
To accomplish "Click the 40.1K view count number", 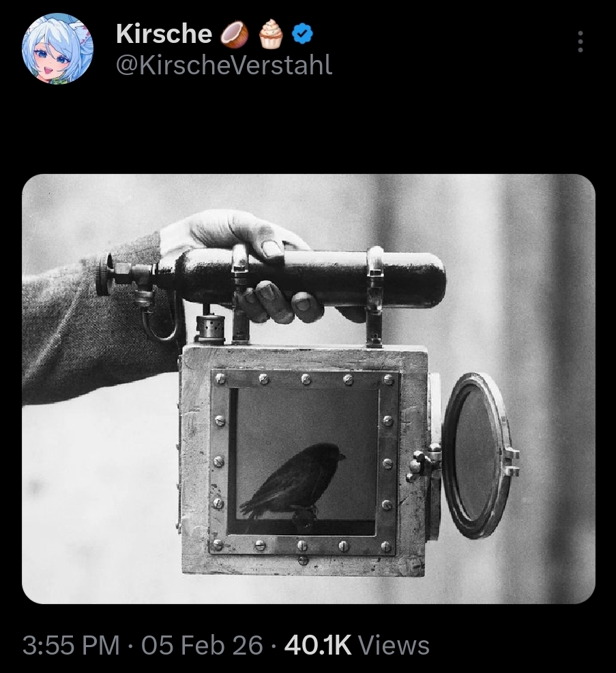I will (318, 646).
